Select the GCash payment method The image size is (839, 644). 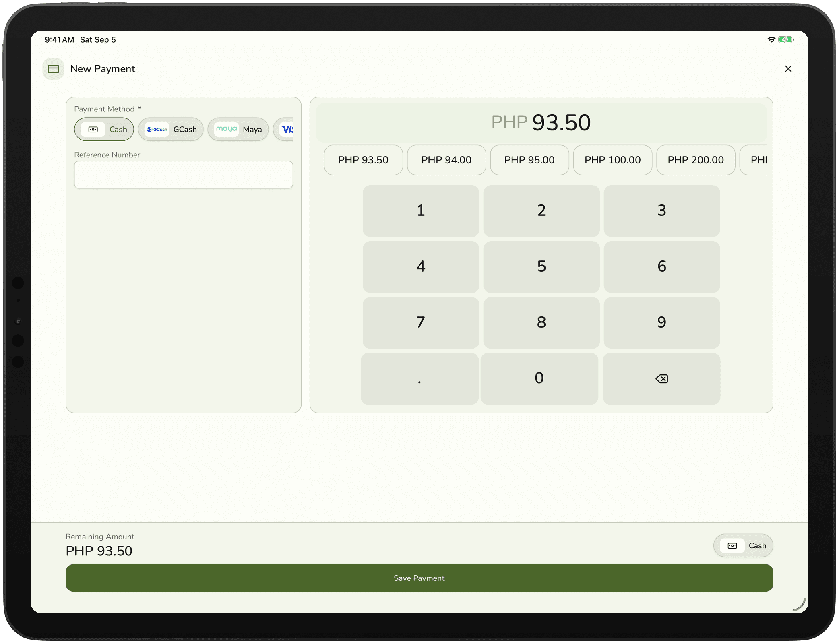171,129
